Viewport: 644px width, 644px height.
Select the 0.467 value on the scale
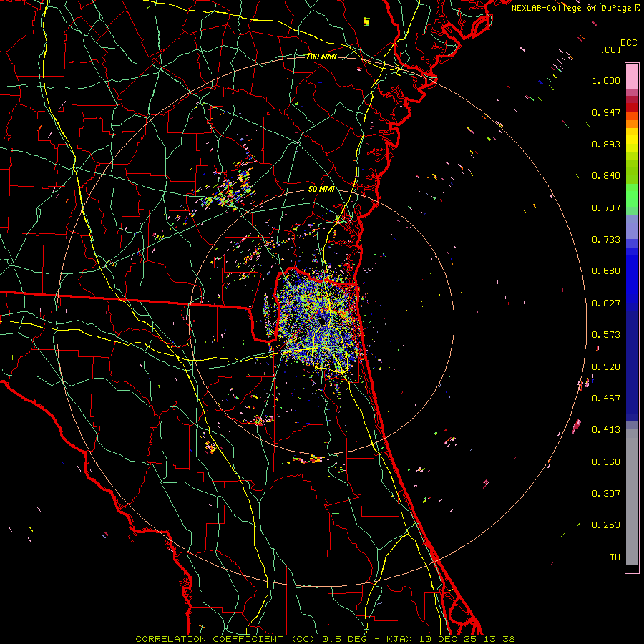coord(606,399)
